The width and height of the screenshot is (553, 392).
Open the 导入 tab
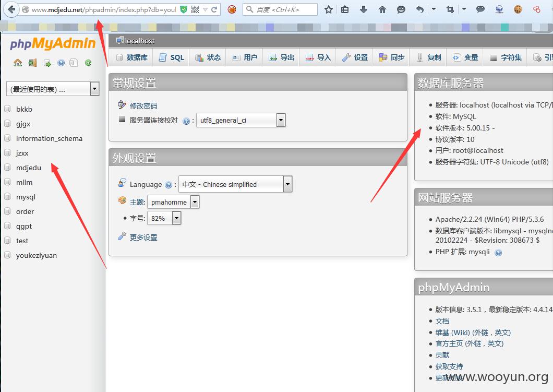click(x=318, y=57)
